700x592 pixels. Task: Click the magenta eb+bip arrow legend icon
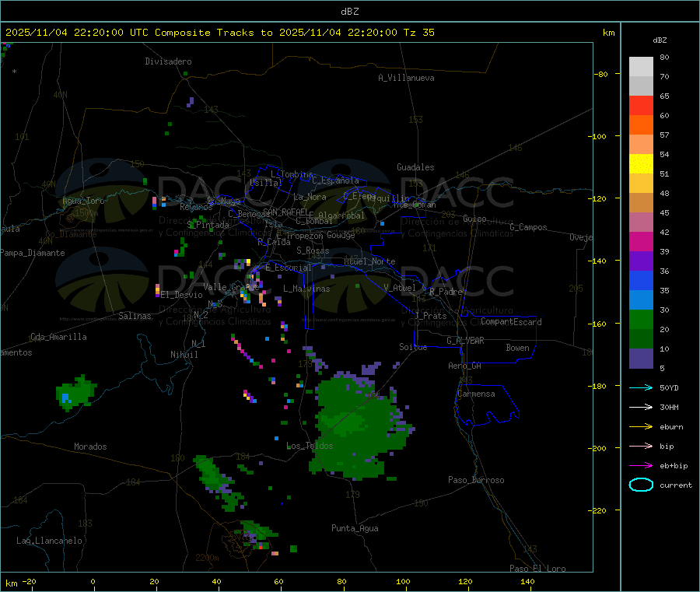coord(641,466)
